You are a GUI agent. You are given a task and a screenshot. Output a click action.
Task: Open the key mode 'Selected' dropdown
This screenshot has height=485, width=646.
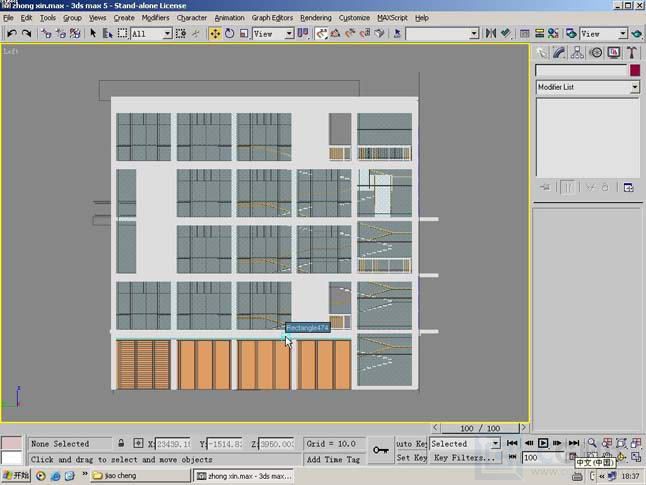496,444
